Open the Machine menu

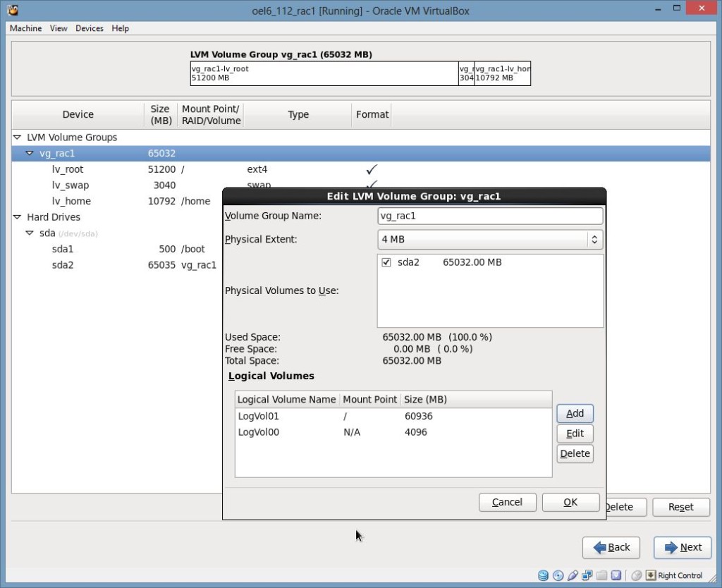coord(26,28)
